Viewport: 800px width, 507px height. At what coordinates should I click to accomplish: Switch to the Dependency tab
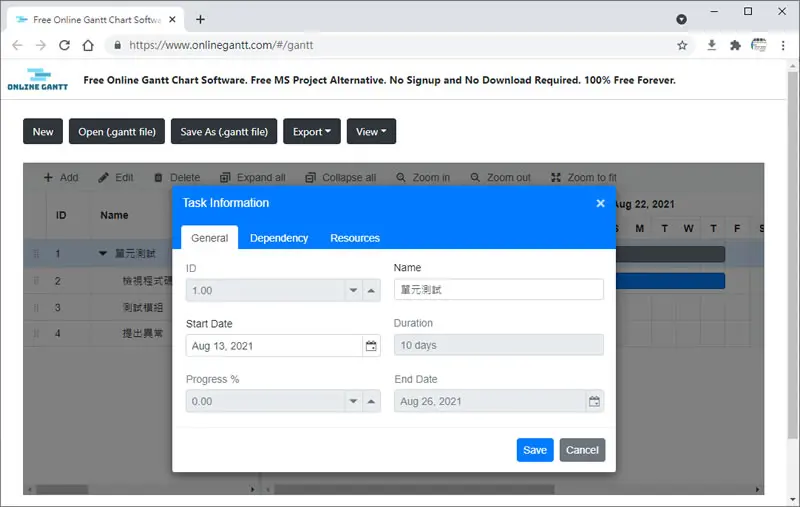point(279,238)
